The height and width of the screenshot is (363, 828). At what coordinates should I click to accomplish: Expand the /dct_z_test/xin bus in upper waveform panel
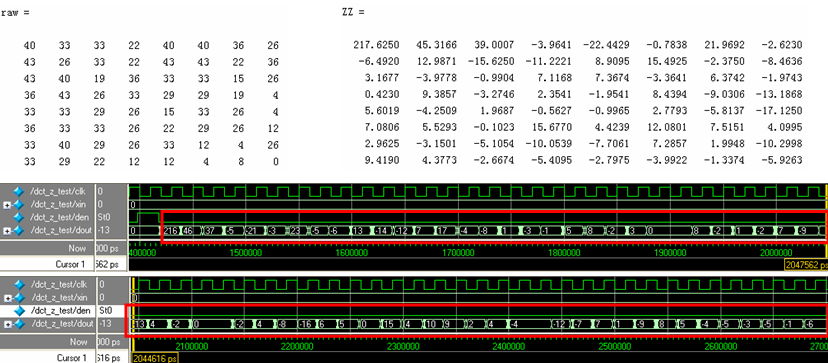7,204
